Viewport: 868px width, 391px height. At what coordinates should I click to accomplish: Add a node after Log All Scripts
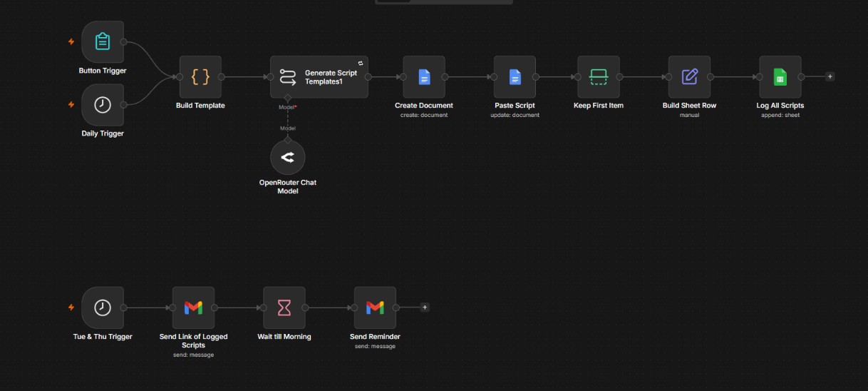coord(830,76)
